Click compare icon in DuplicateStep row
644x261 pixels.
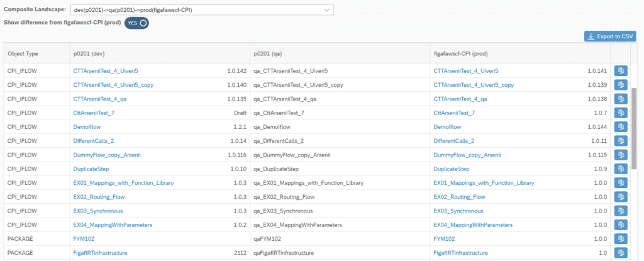pyautogui.click(x=621, y=169)
